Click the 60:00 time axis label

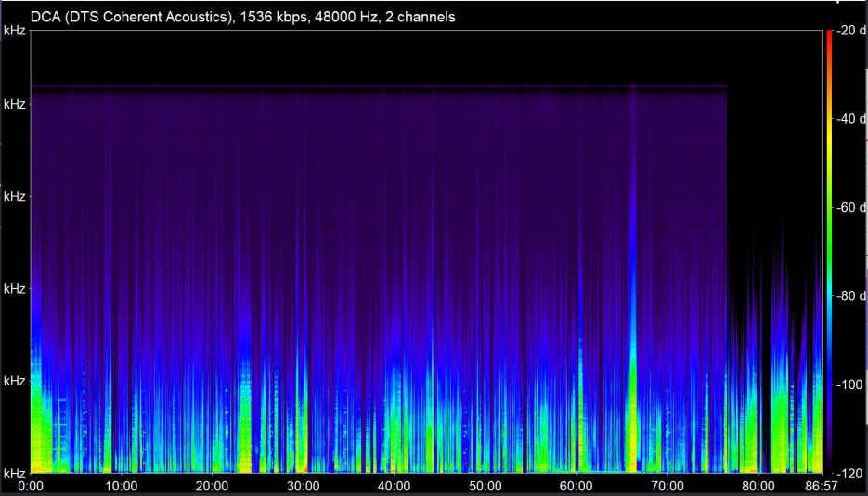(x=577, y=486)
